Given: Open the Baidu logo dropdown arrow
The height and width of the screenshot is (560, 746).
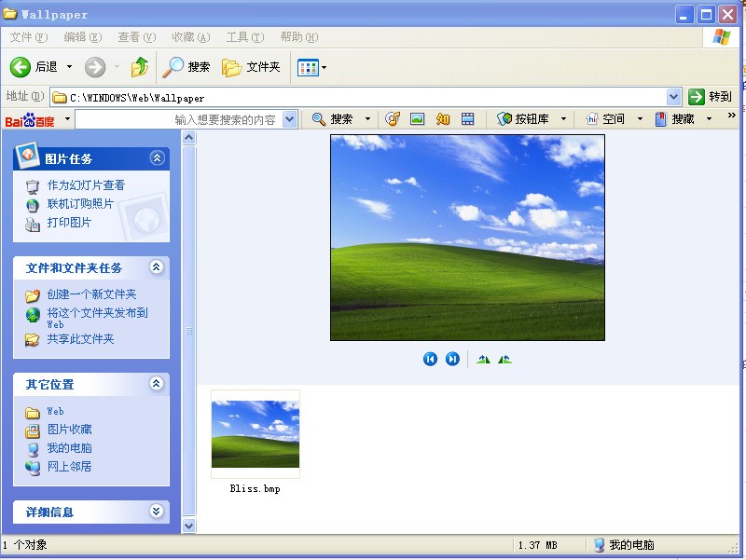Looking at the screenshot, I should point(67,118).
